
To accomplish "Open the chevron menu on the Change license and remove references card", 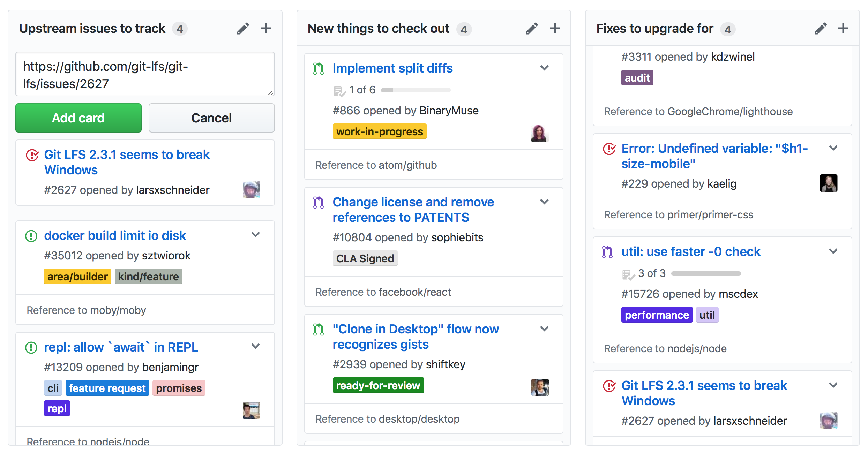I will coord(544,202).
